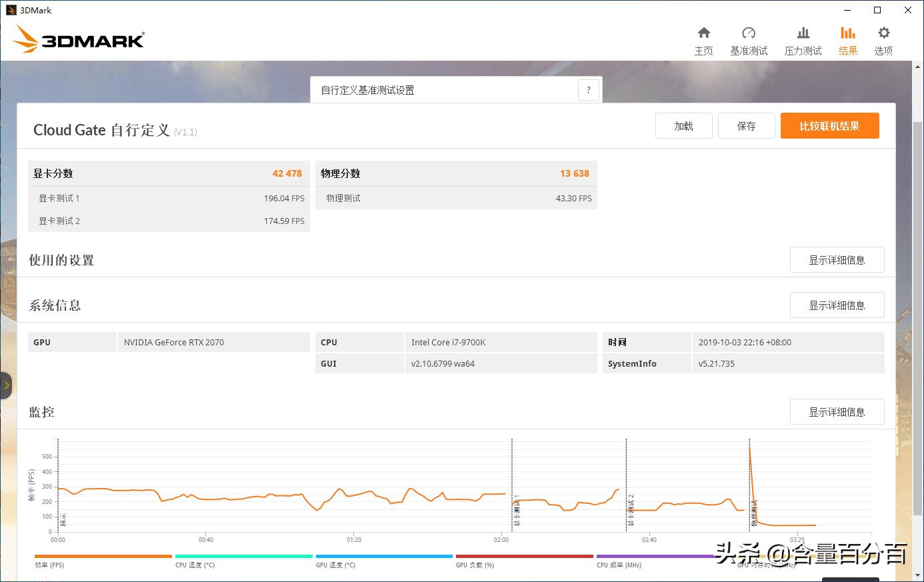Expand the left side panel arrow

(7, 385)
